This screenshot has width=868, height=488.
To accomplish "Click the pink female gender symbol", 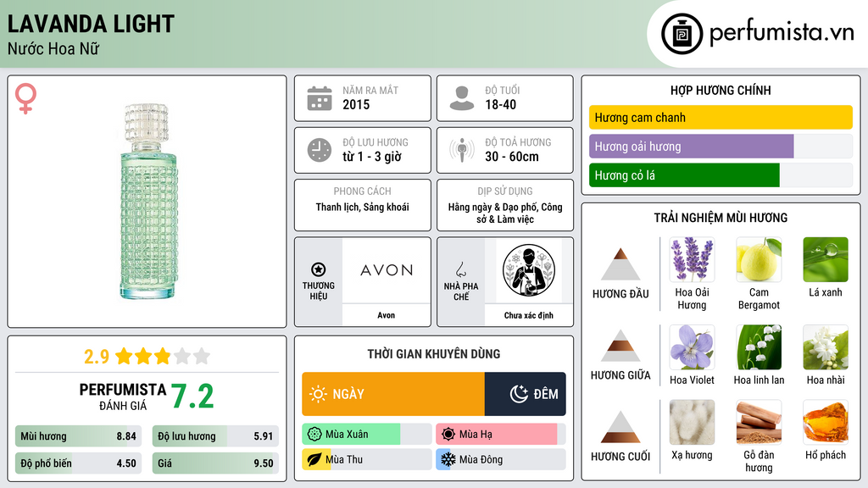I will pos(25,98).
